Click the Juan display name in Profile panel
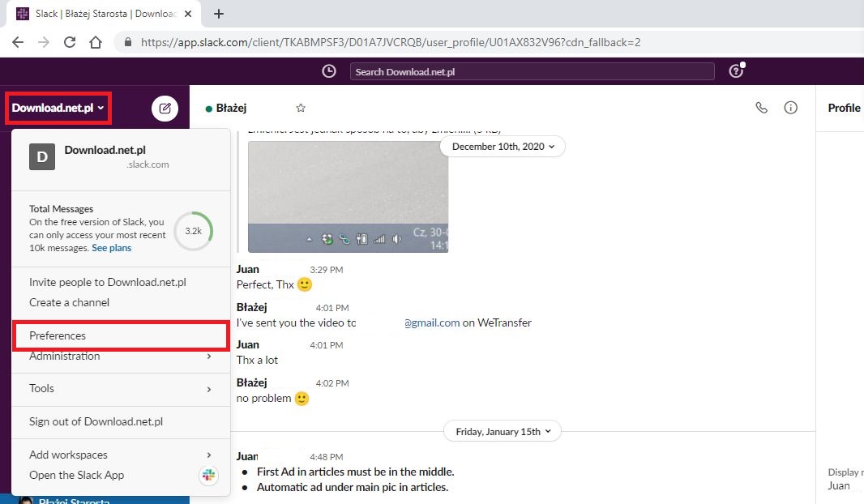 pyautogui.click(x=839, y=485)
